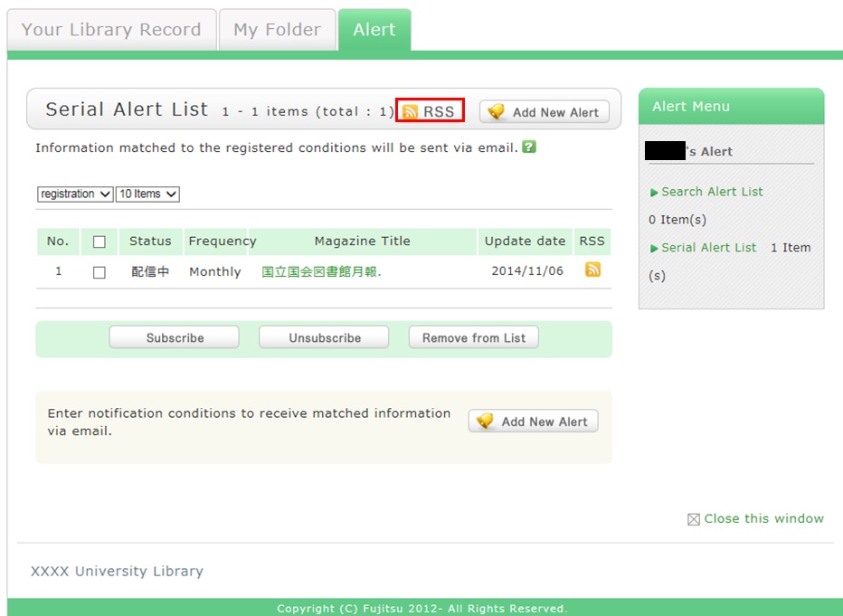This screenshot has width=843, height=616.
Task: Click the RSS feed icon in list header
Action: click(411, 112)
